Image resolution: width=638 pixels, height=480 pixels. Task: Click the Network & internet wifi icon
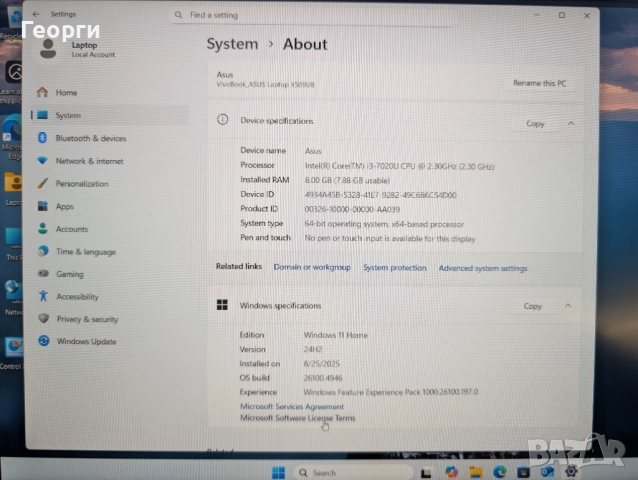coord(42,161)
